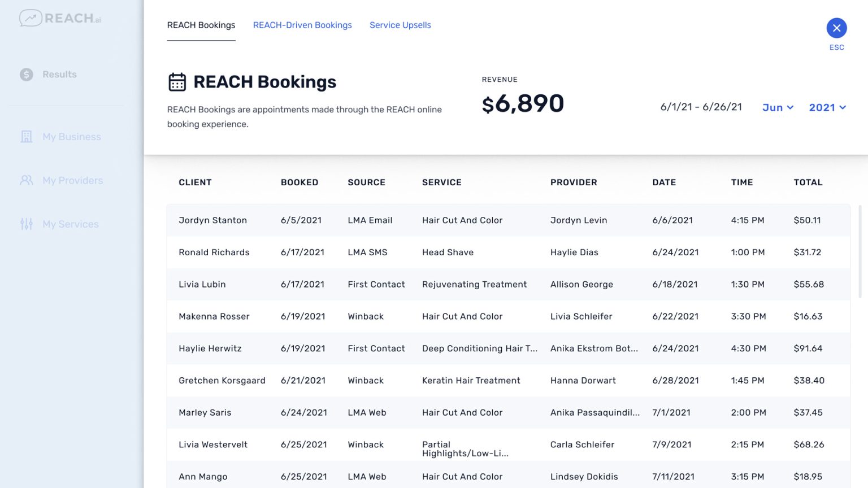The height and width of the screenshot is (488, 868).
Task: Open the Service Upsells tab
Action: [x=400, y=25]
